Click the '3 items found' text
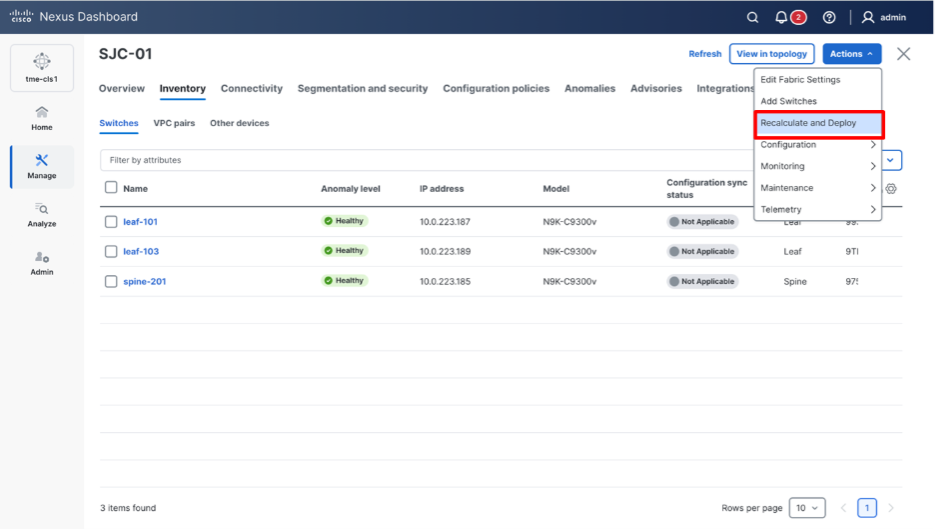The width and height of the screenshot is (936, 529). (128, 508)
